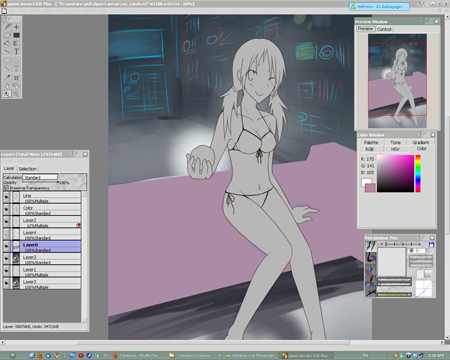
Task: Select the paint bucket fill tool
Action: click(x=7, y=43)
